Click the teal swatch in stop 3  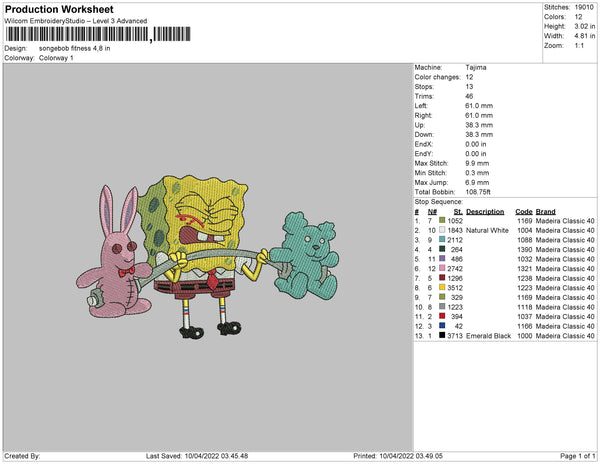click(442, 239)
